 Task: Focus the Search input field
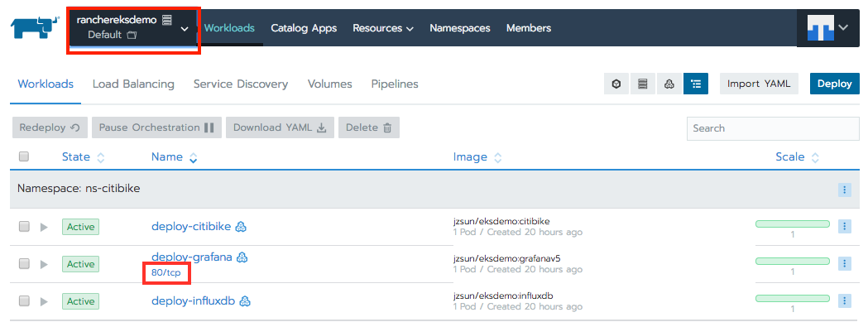[x=773, y=128]
